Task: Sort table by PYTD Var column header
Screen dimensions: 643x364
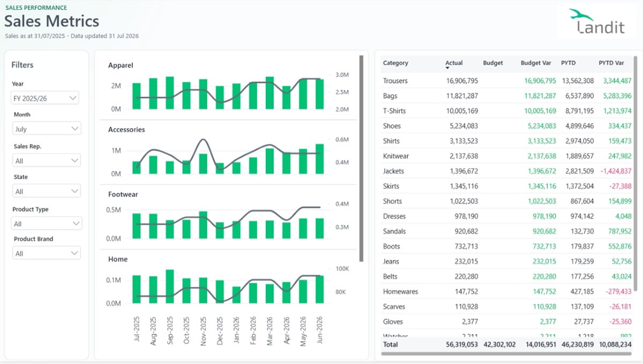Action: (611, 63)
